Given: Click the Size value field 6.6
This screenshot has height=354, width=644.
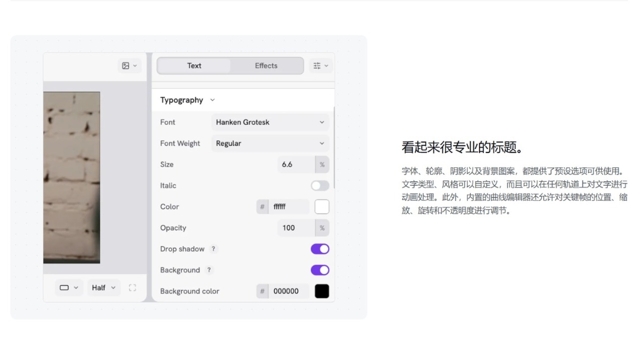Looking at the screenshot, I should click(x=296, y=164).
